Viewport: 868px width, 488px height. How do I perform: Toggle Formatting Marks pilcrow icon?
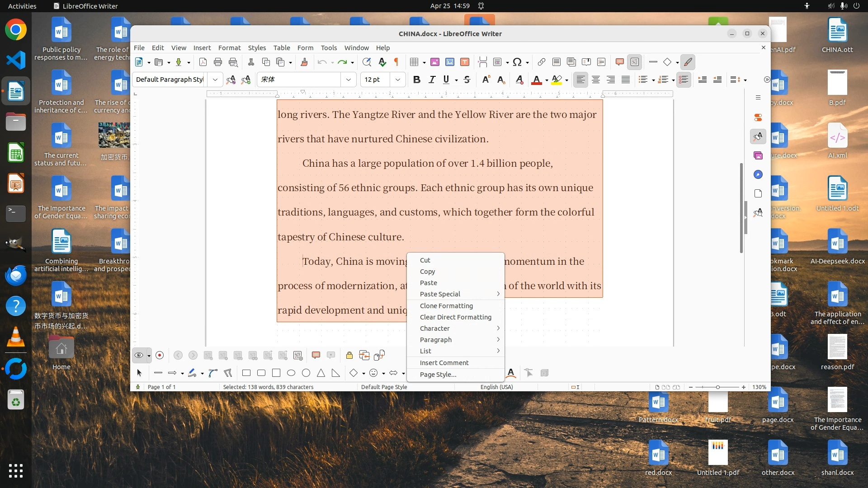pyautogui.click(x=396, y=62)
